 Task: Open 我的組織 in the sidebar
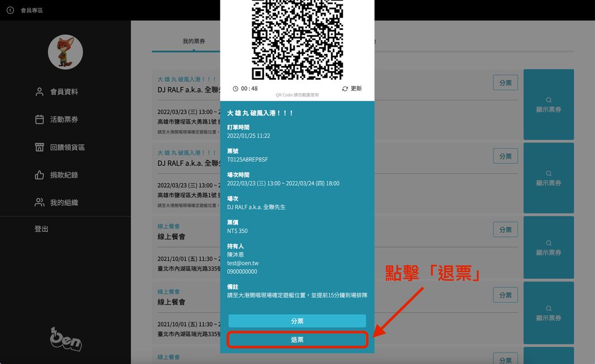64,203
